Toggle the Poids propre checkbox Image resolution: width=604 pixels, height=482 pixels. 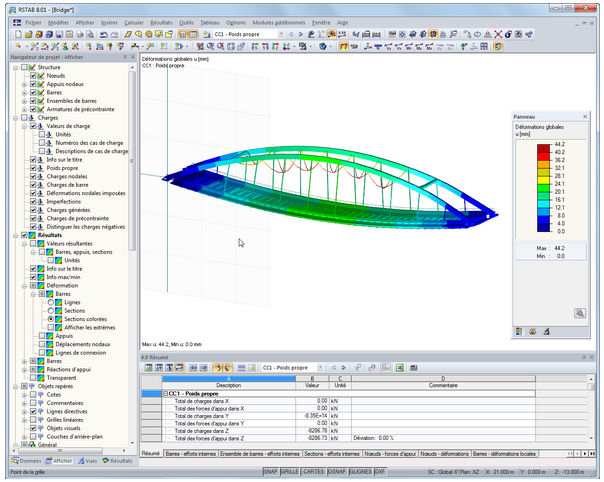33,168
